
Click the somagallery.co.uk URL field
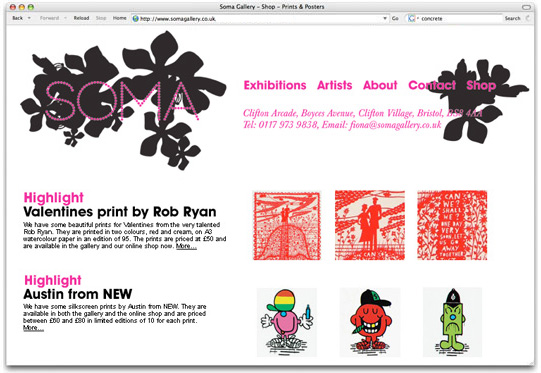[x=260, y=19]
